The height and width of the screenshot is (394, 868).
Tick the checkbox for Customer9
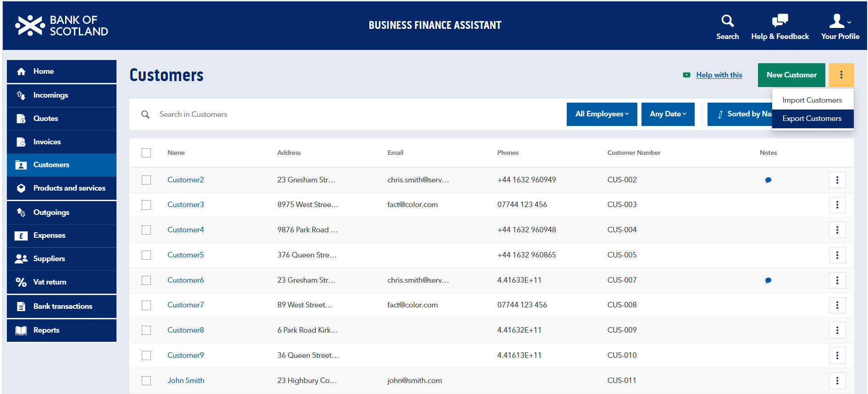pyautogui.click(x=146, y=356)
